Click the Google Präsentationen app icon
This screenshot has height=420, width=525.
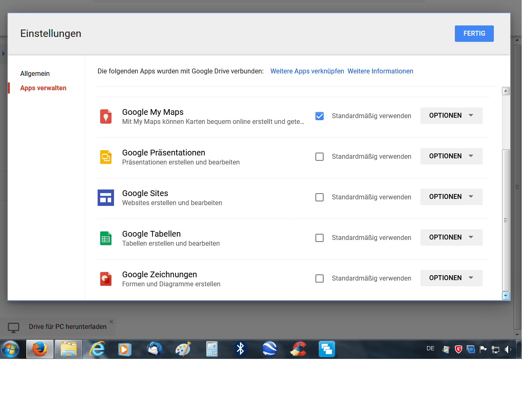coord(106,157)
